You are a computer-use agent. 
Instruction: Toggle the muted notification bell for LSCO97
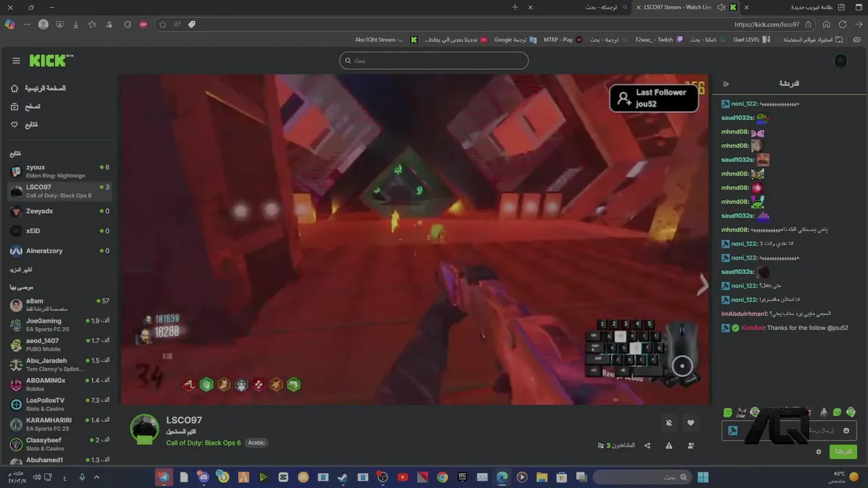click(669, 423)
